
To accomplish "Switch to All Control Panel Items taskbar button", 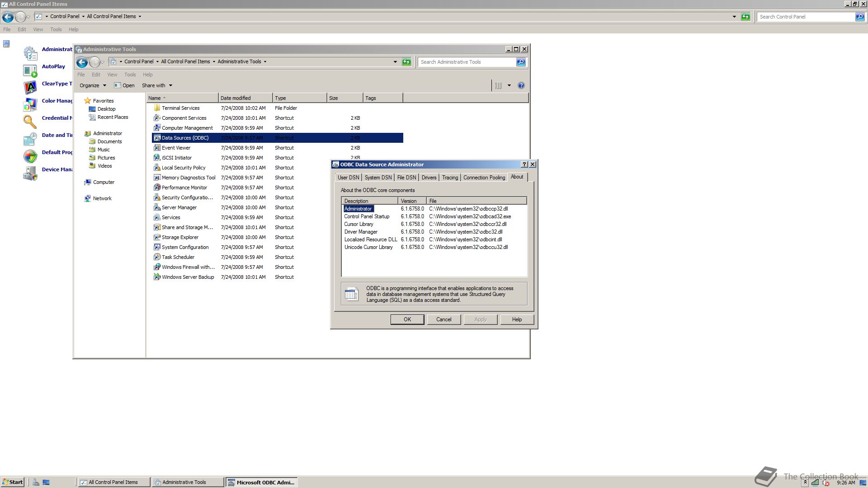I will [114, 482].
